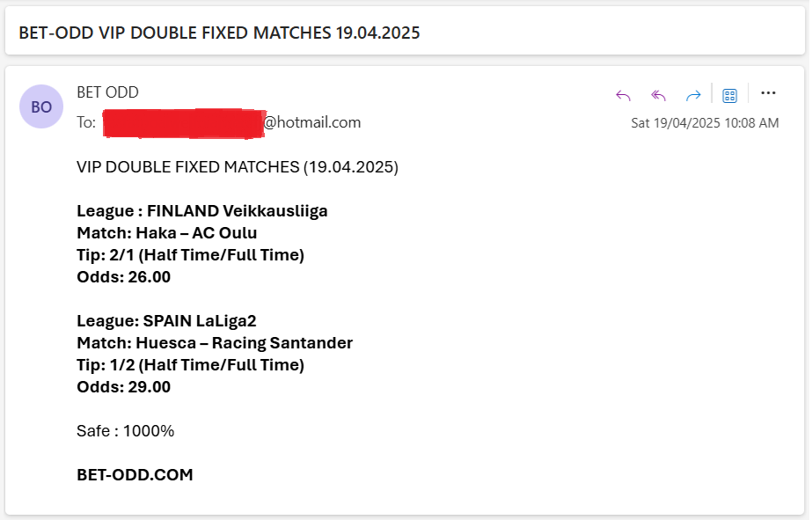Screen dimensions: 812x520
Task: Click the Sat 19/04/2025 10:08 AM timestamp
Action: [x=705, y=123]
